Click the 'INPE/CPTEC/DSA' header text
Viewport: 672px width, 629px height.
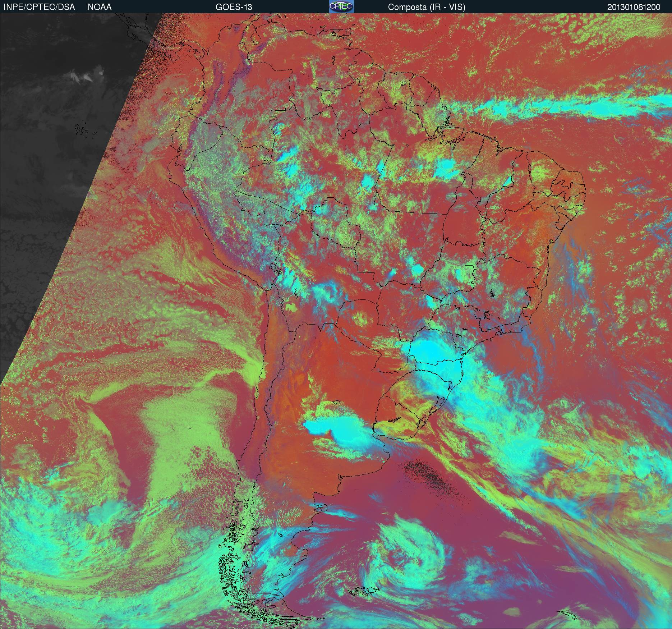pyautogui.click(x=39, y=7)
